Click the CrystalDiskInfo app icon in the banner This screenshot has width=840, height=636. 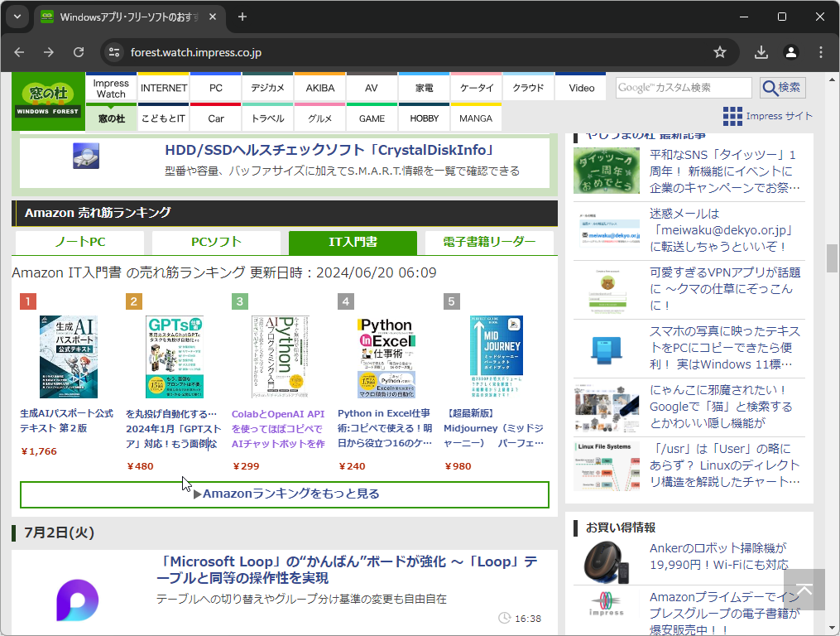point(86,156)
